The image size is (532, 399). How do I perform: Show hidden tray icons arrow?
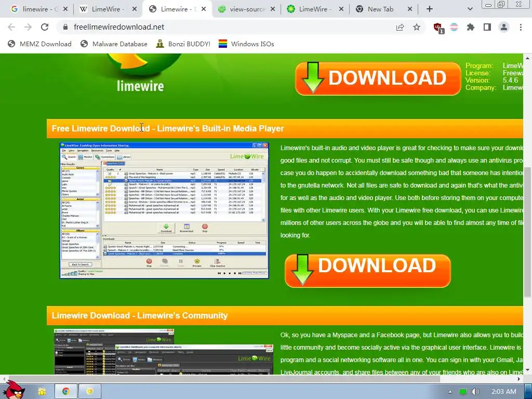coord(450,392)
